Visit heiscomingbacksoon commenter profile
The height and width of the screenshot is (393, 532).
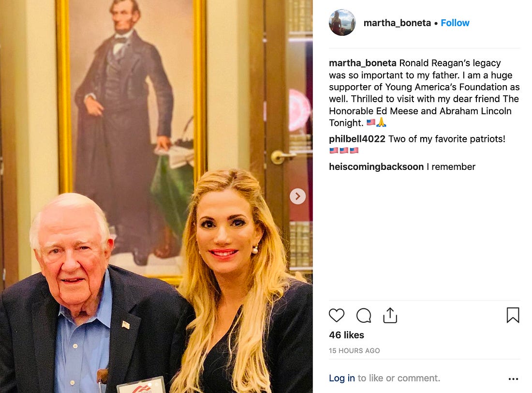[x=376, y=167]
